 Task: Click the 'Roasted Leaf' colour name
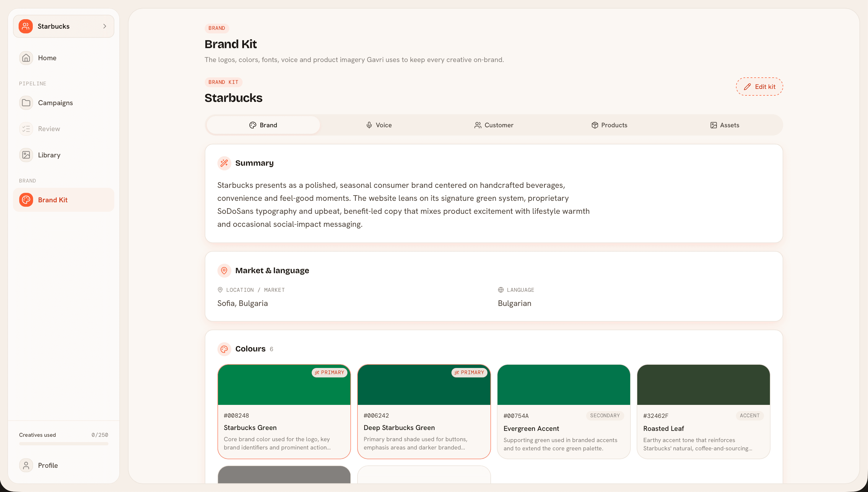(663, 429)
